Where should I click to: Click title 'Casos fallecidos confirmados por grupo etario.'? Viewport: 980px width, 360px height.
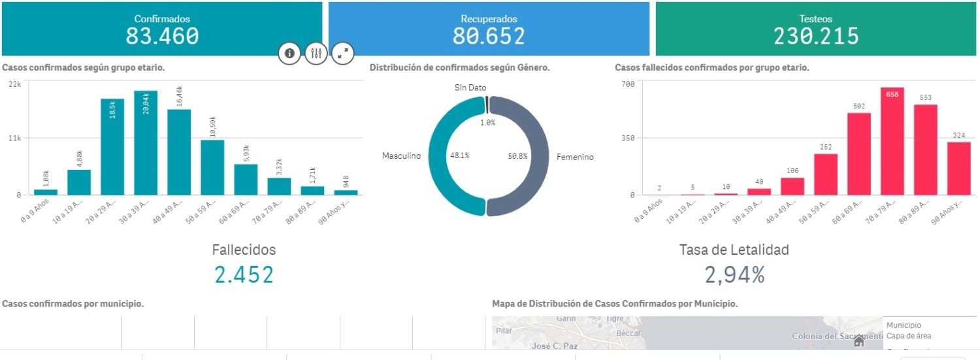(712, 67)
